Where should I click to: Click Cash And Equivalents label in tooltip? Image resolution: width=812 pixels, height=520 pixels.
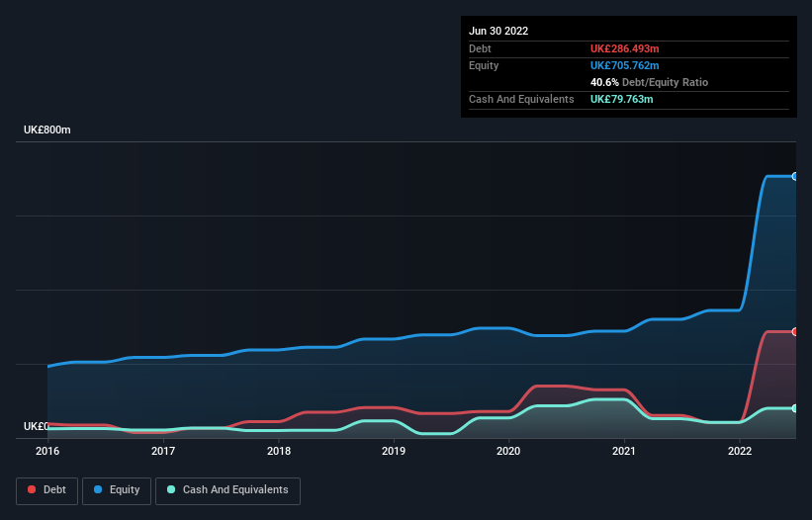pos(521,99)
